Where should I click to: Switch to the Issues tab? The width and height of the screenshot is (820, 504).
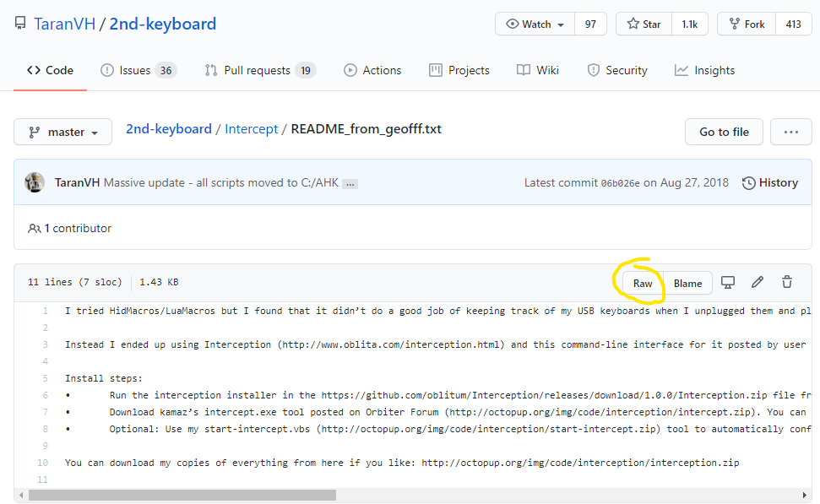138,70
